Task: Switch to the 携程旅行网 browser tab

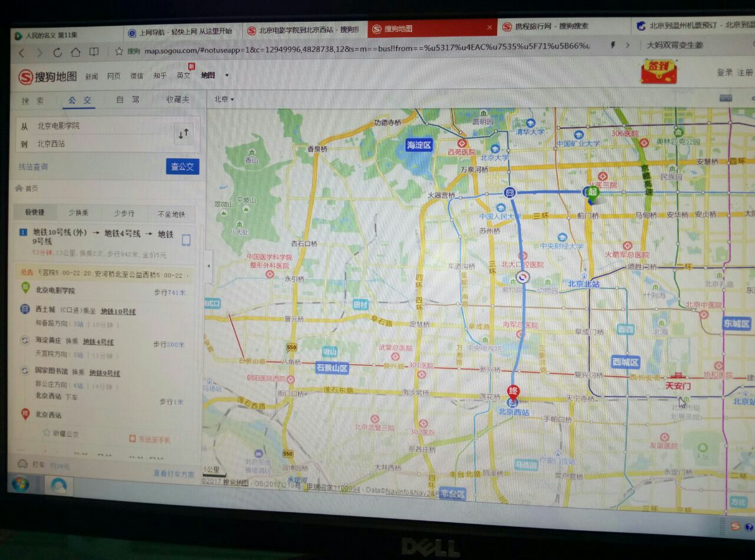Action: click(x=563, y=26)
